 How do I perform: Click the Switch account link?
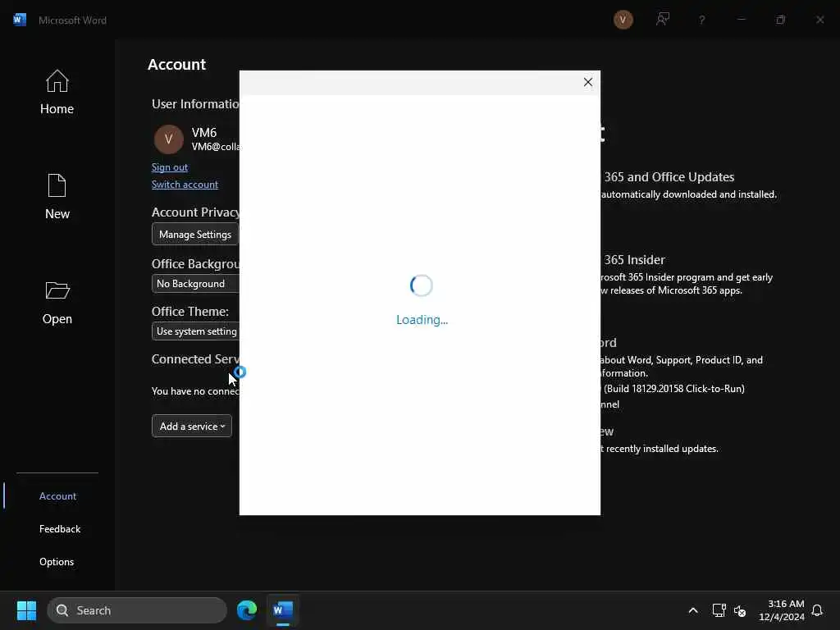tap(185, 185)
